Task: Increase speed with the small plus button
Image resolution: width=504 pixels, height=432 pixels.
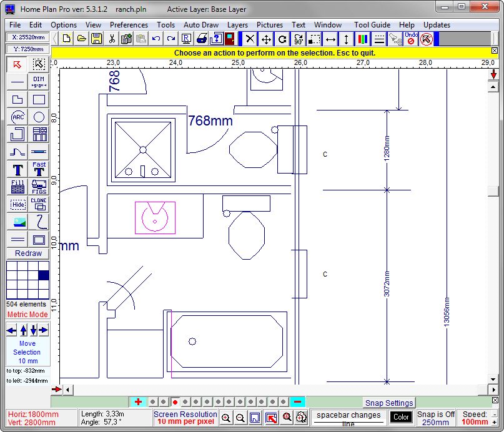Action: point(495,423)
